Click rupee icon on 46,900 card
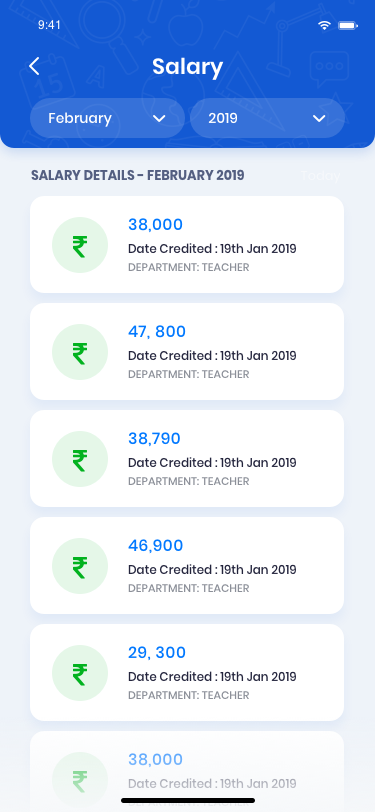The width and height of the screenshot is (375, 812). (80, 566)
